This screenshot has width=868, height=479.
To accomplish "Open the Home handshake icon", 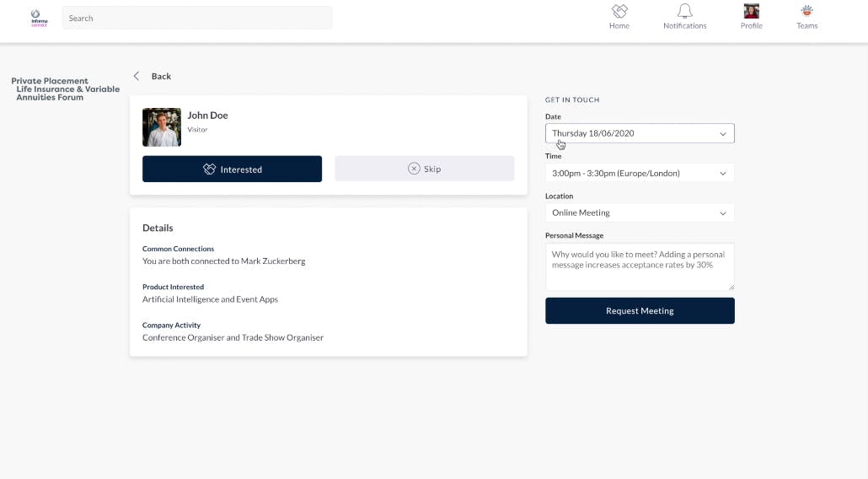I will click(619, 11).
